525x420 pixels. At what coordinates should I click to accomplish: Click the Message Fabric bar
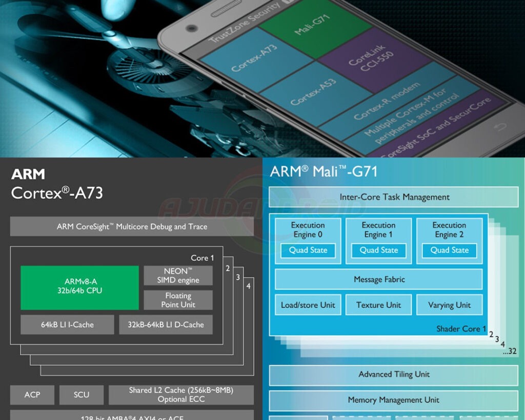click(x=379, y=279)
